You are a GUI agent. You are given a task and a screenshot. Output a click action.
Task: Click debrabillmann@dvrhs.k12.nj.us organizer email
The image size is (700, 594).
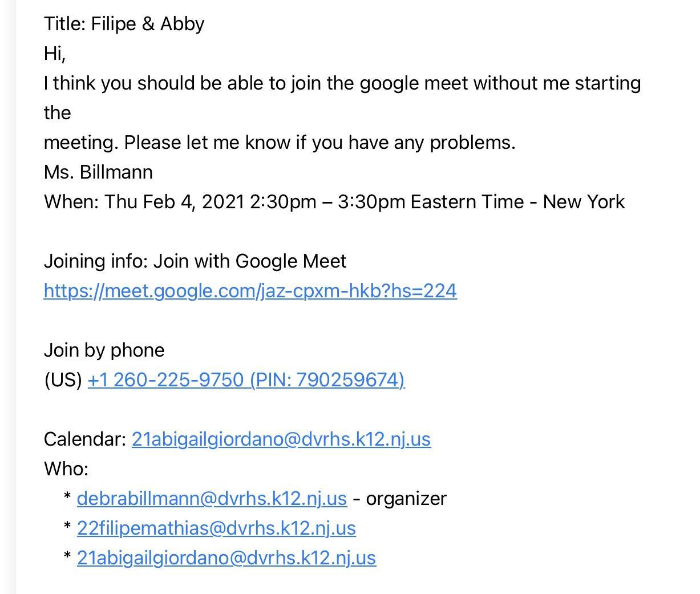coord(211,499)
